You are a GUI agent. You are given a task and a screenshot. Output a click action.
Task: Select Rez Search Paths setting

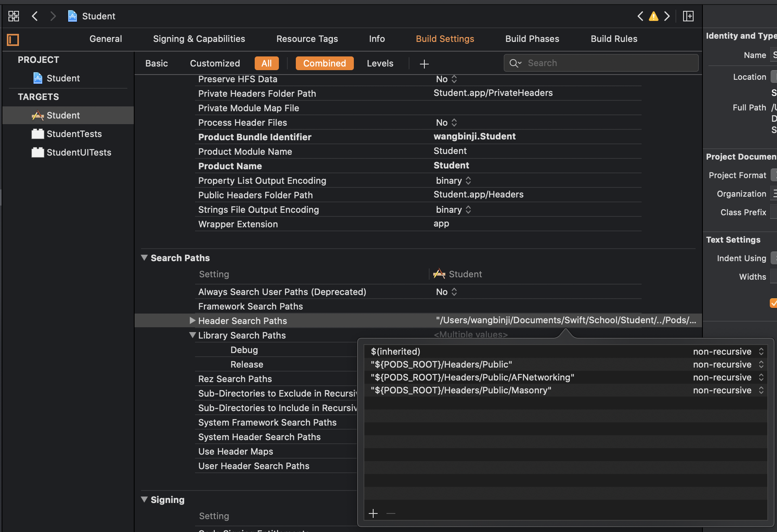click(235, 379)
